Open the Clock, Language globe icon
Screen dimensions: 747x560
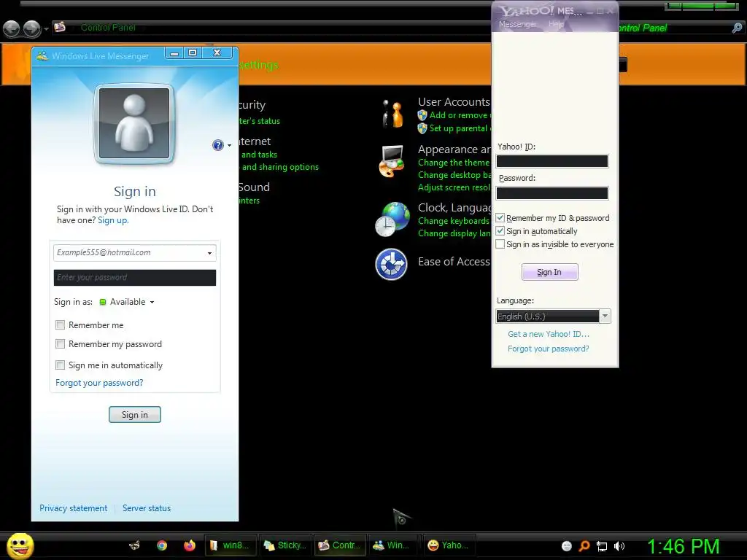[x=392, y=219]
